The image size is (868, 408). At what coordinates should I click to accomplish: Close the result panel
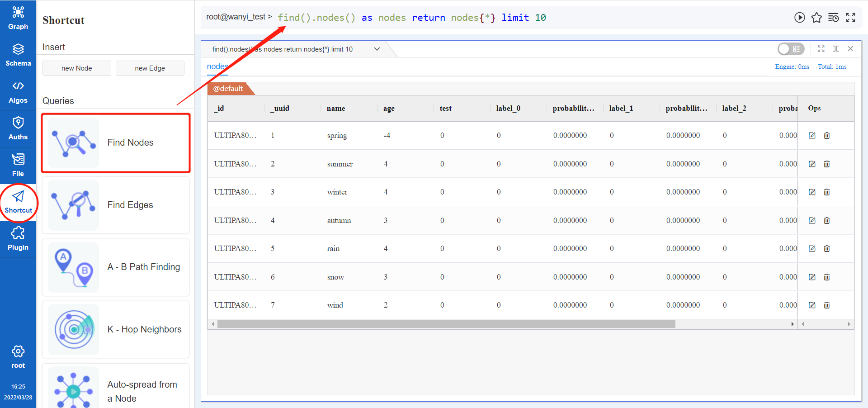[850, 48]
